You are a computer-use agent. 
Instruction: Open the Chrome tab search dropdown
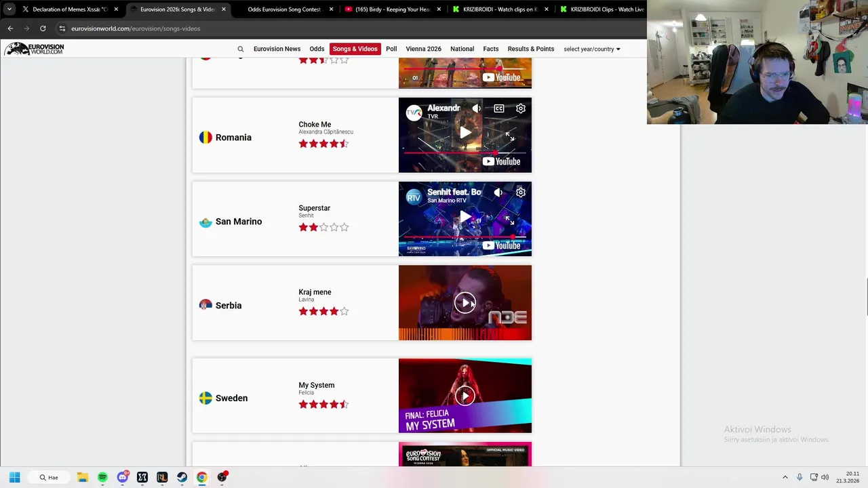coord(9,9)
